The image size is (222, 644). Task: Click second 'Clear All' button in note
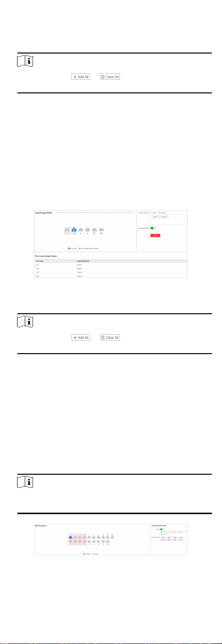[110, 337]
